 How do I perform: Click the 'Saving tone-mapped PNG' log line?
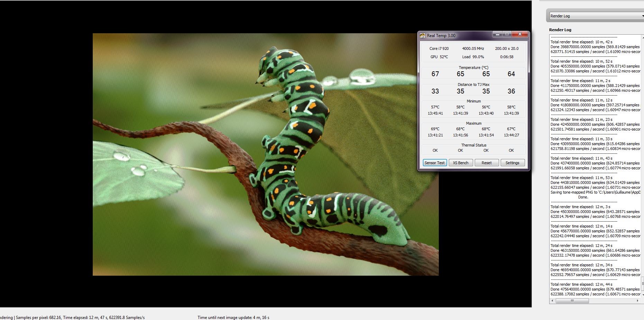[x=595, y=192]
